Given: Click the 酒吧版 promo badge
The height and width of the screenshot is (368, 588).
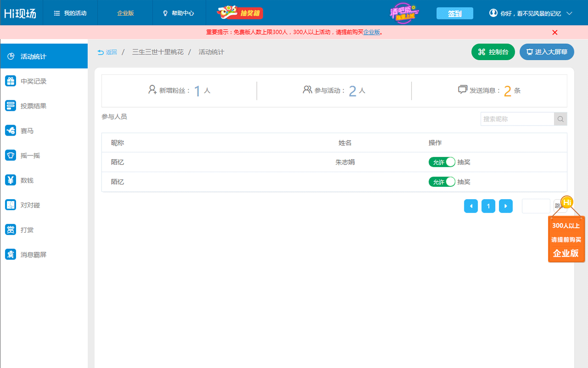Looking at the screenshot, I should [x=403, y=13].
